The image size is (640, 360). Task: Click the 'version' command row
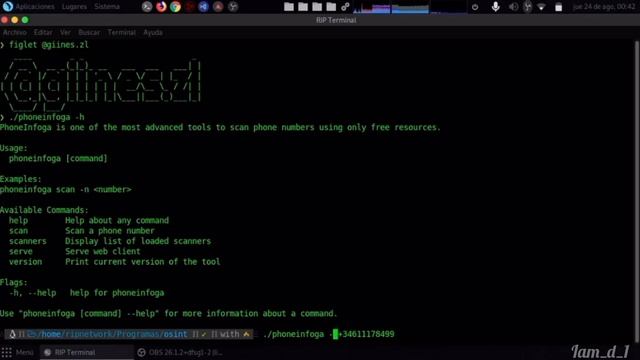tap(115, 262)
